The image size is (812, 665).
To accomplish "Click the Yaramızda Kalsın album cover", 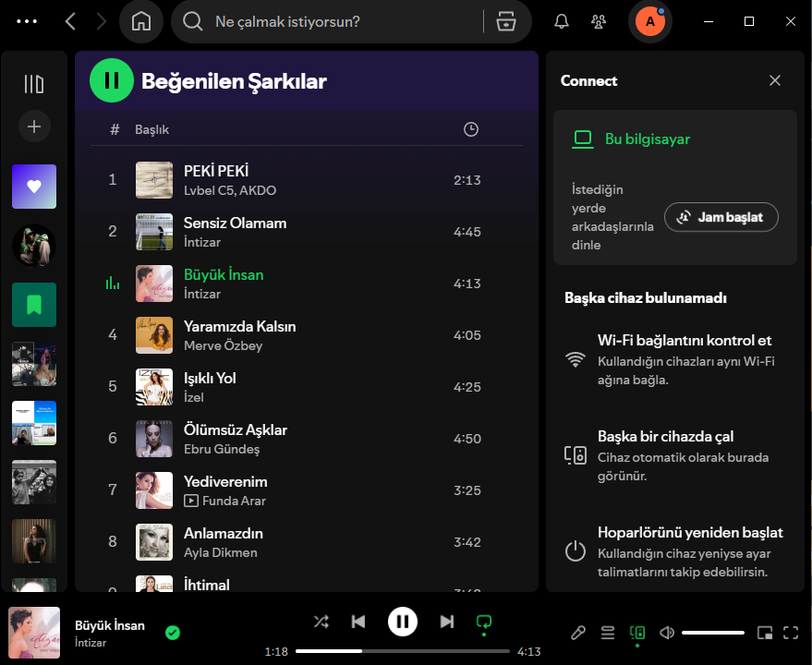I will (154, 335).
